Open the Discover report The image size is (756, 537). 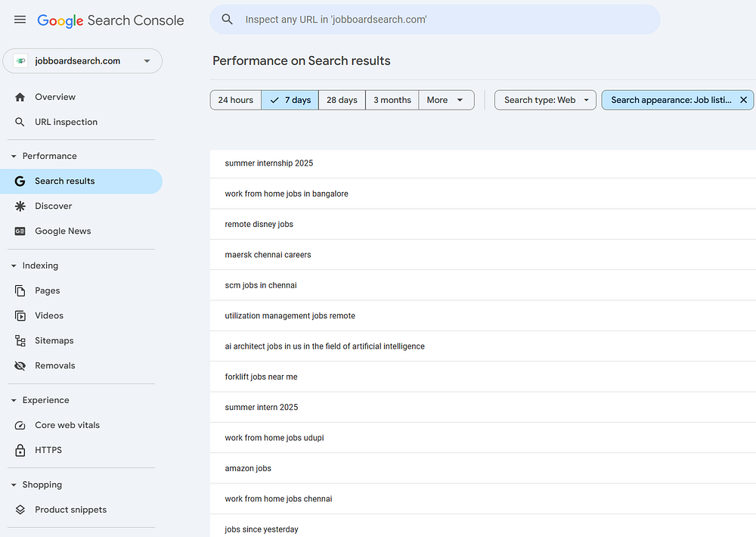[x=81, y=206]
